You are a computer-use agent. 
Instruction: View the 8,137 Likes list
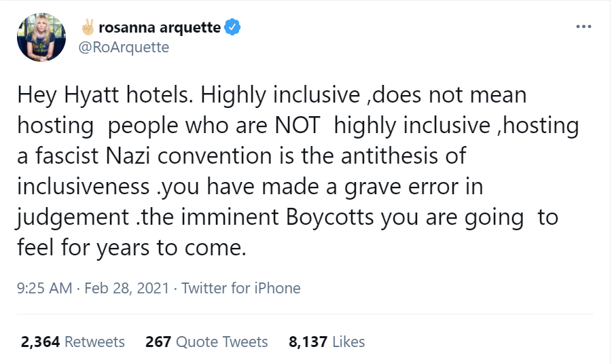coord(327,342)
